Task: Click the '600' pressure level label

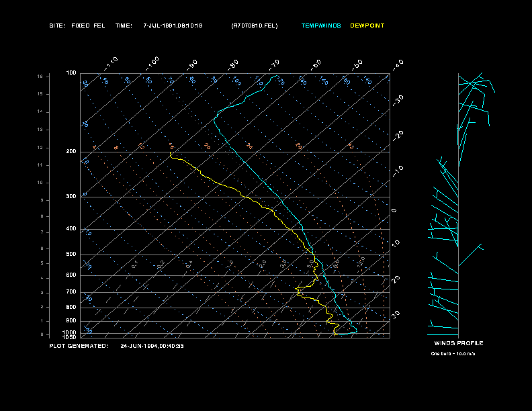Action: (x=71, y=275)
